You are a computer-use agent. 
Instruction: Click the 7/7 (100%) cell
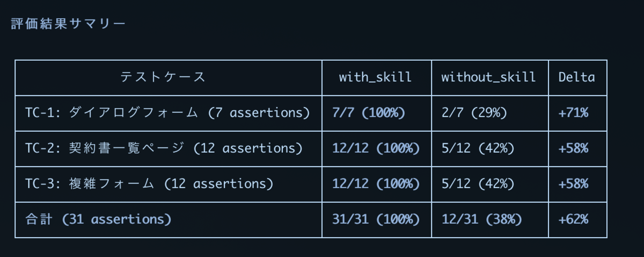(x=368, y=113)
